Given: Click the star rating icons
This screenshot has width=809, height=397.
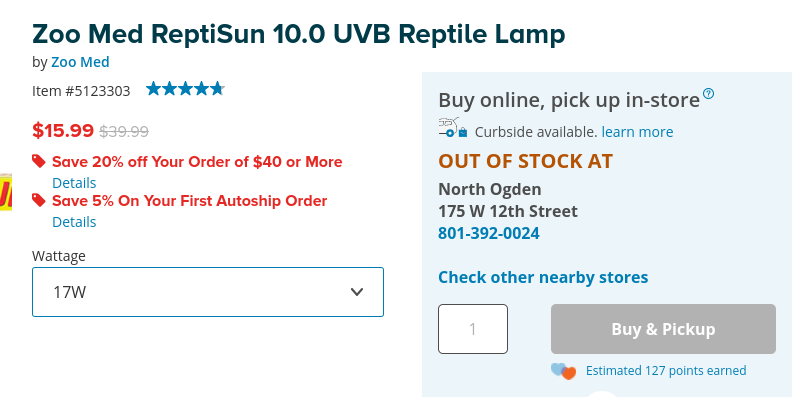Looking at the screenshot, I should (185, 89).
